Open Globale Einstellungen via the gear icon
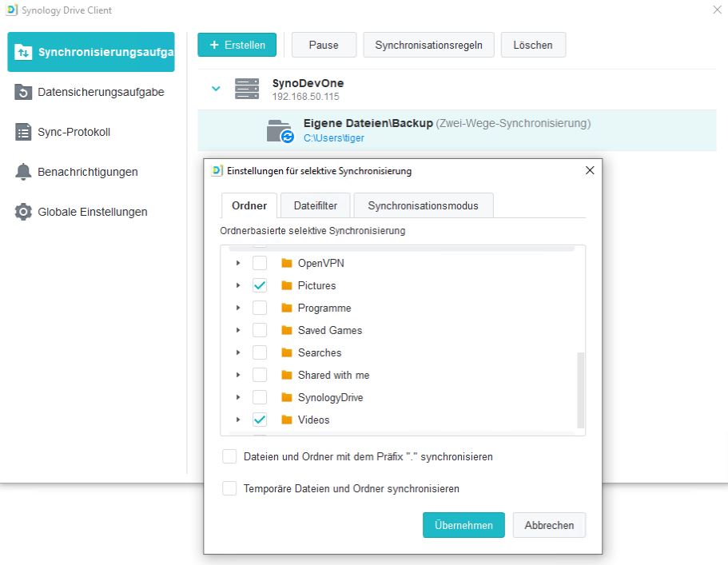Screen dimensions: 728x565 (x=23, y=212)
